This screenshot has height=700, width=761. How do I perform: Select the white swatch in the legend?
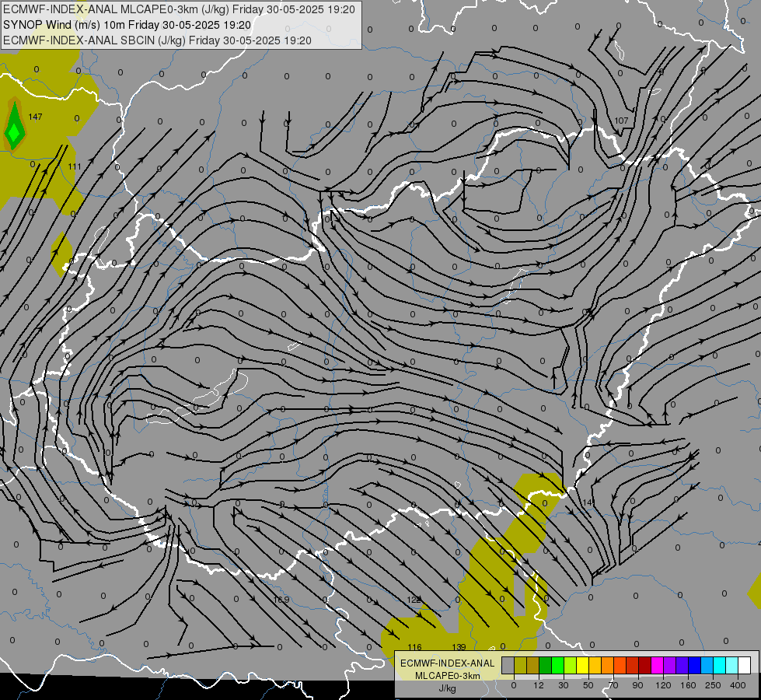(x=745, y=665)
